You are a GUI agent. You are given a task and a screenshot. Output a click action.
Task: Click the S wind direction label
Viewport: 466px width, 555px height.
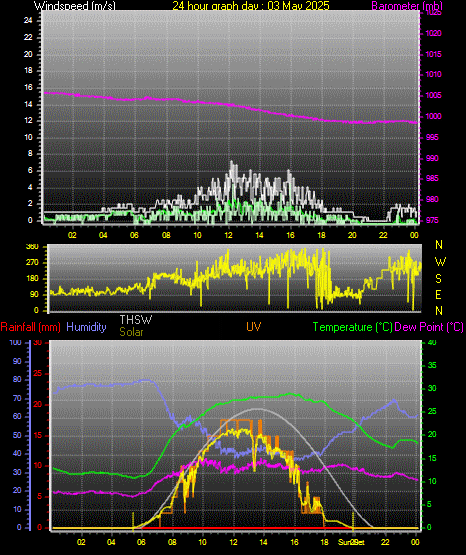coord(438,279)
